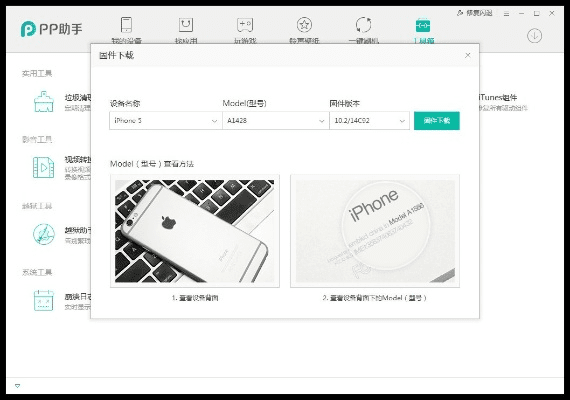
Task: Click the 修复闪退 crash repair link
Action: [474, 13]
